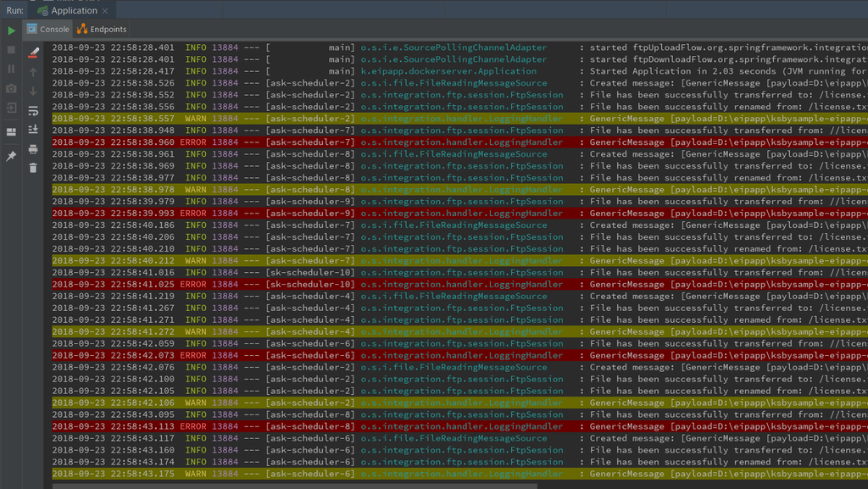Print the console output
Image resolution: width=868 pixels, height=489 pixels.
[x=33, y=149]
